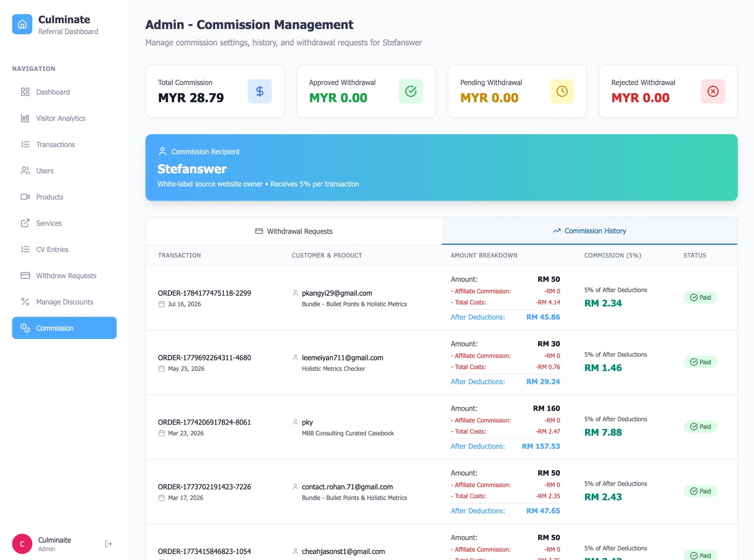Click the Paid badge for order ending 8061
This screenshot has height=560, width=754.
pos(700,427)
